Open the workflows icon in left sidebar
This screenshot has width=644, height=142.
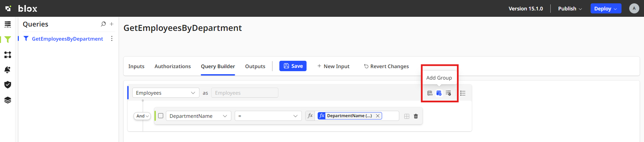click(x=8, y=55)
